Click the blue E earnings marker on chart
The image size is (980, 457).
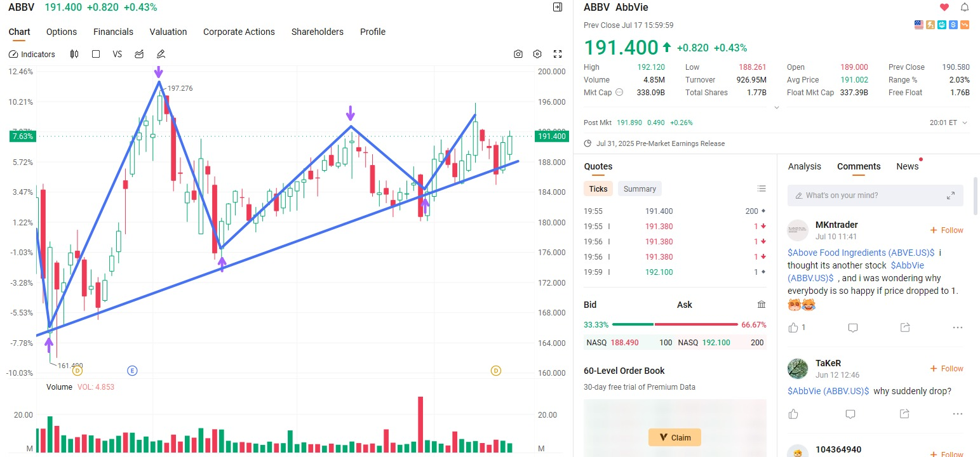coord(132,371)
